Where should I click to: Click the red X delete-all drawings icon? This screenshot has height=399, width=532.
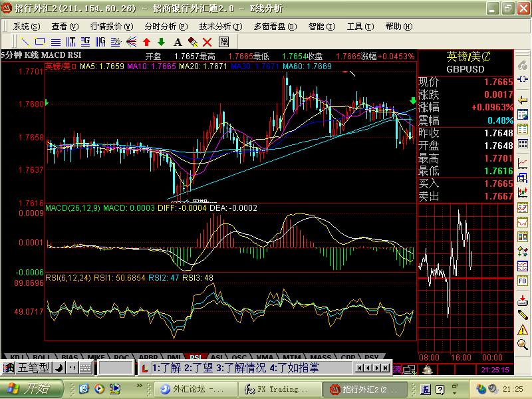207,42
